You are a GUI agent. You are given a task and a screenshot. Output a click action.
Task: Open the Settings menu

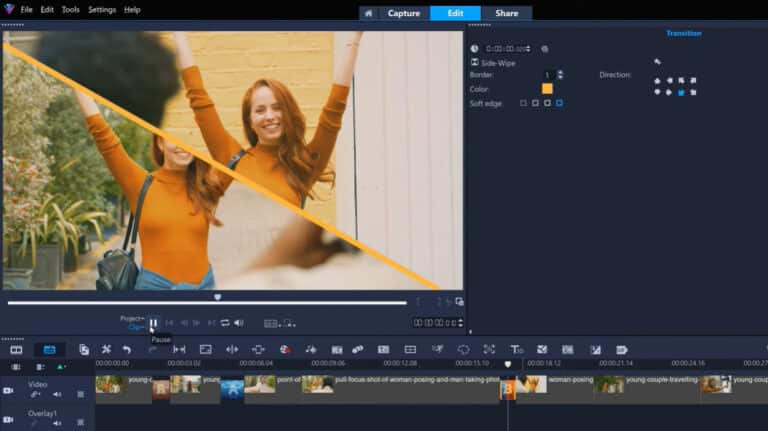point(102,10)
